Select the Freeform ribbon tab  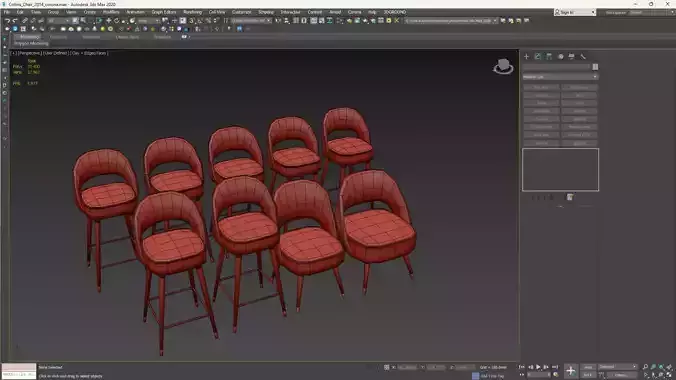58,37
